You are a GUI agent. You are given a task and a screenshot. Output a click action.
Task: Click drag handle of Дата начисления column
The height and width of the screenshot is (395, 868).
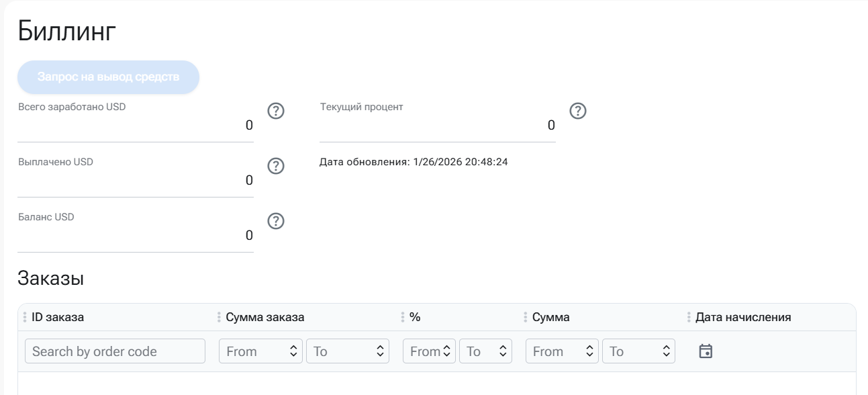[x=689, y=317]
